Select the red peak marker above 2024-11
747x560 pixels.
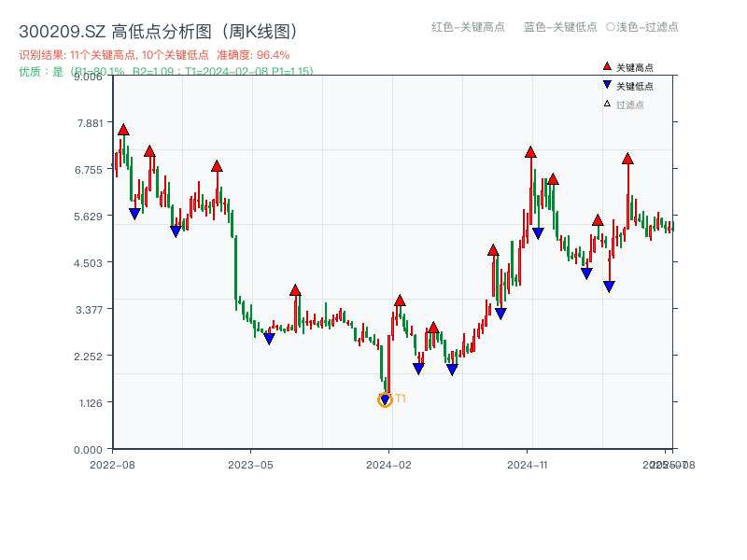tap(530, 152)
